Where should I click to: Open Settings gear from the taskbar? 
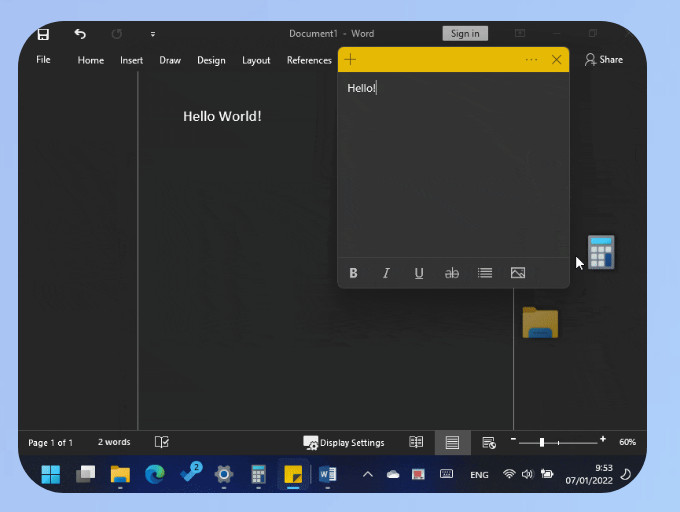(224, 474)
